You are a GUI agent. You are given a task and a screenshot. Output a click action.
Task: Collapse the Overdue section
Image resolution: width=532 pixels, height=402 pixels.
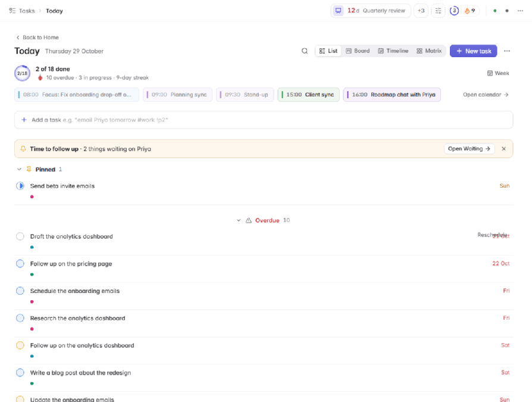coord(239,220)
